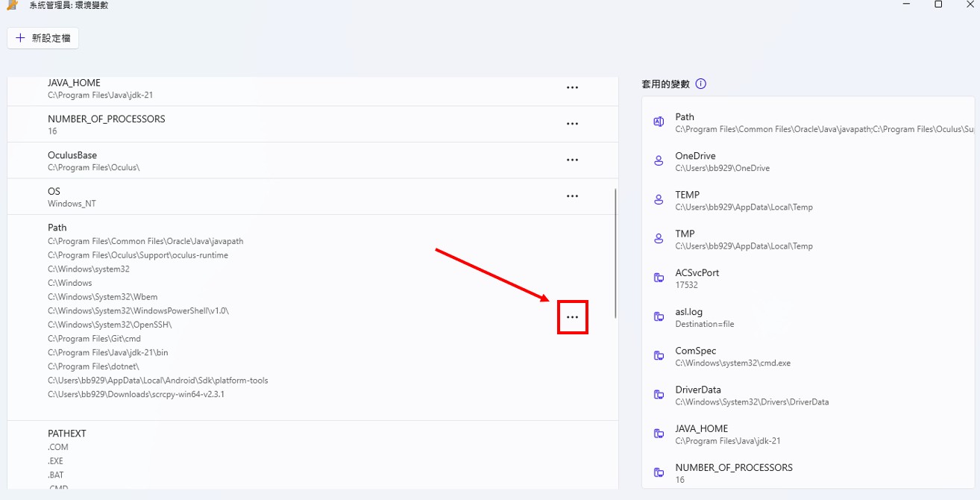Maximize the environment variables window
Viewport: 980px width, 500px height.
[938, 4]
